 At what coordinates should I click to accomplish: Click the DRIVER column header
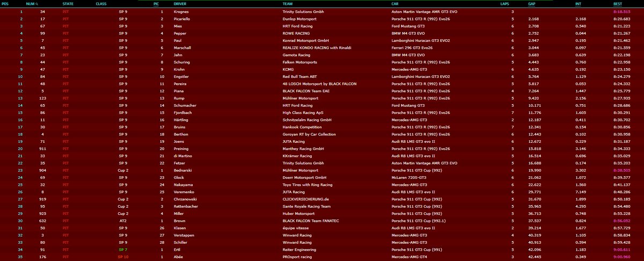click(181, 3)
